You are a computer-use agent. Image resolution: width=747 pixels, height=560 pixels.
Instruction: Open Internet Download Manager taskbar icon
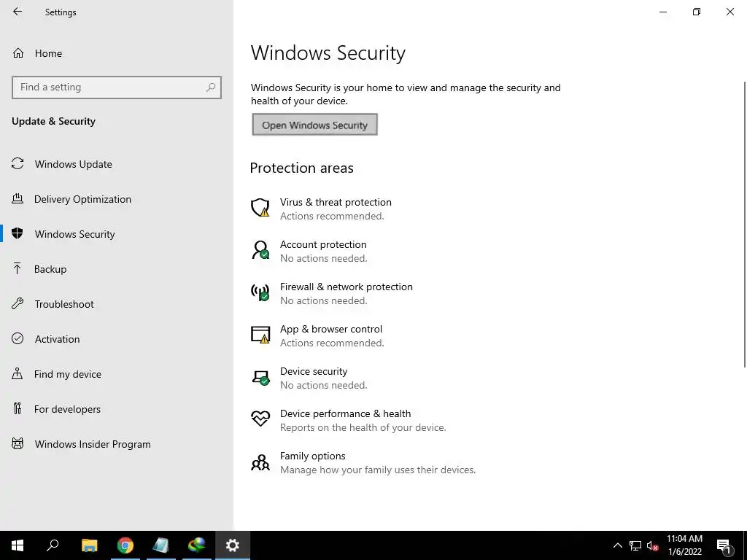coord(196,545)
